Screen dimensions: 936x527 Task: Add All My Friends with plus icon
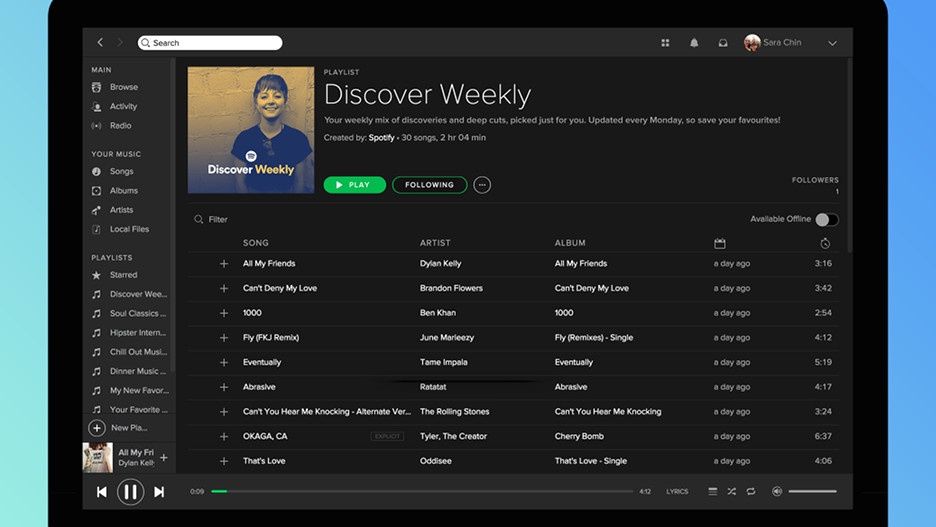(224, 264)
